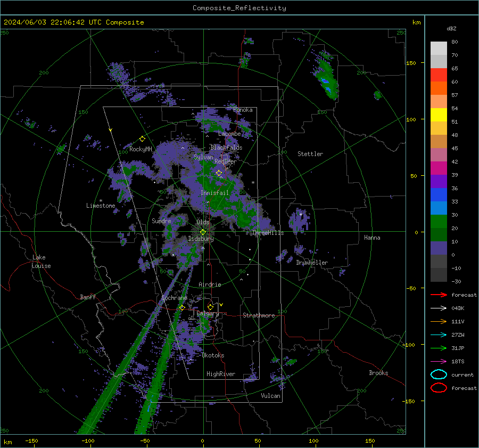Click the yellow diamond marker near RockyMH
This screenshot has height=448, width=479.
click(142, 139)
